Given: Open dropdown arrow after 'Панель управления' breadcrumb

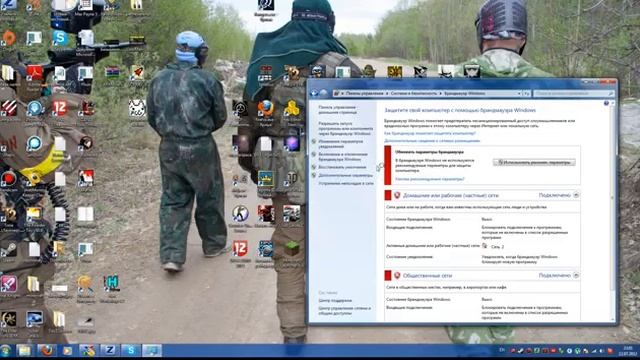Looking at the screenshot, I should click(387, 93).
